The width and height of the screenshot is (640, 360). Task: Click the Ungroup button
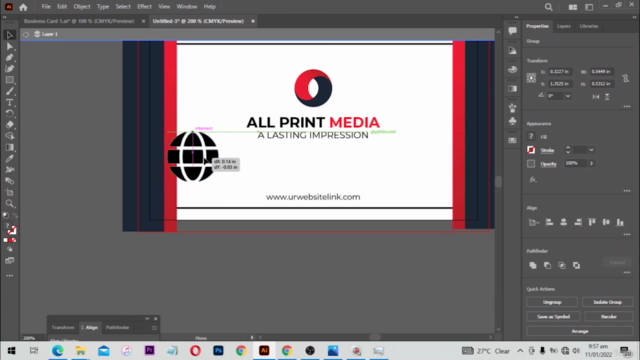552,302
